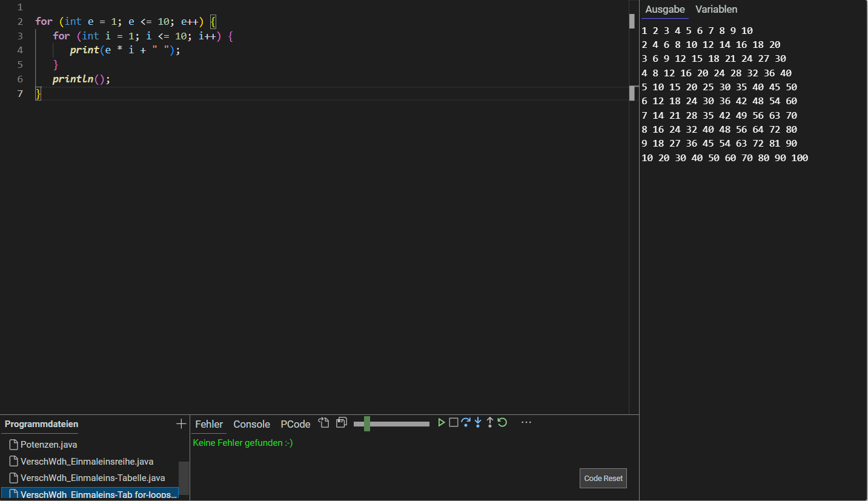Click the Step over debugger icon
Image resolution: width=868 pixels, height=501 pixels.
[x=466, y=422]
